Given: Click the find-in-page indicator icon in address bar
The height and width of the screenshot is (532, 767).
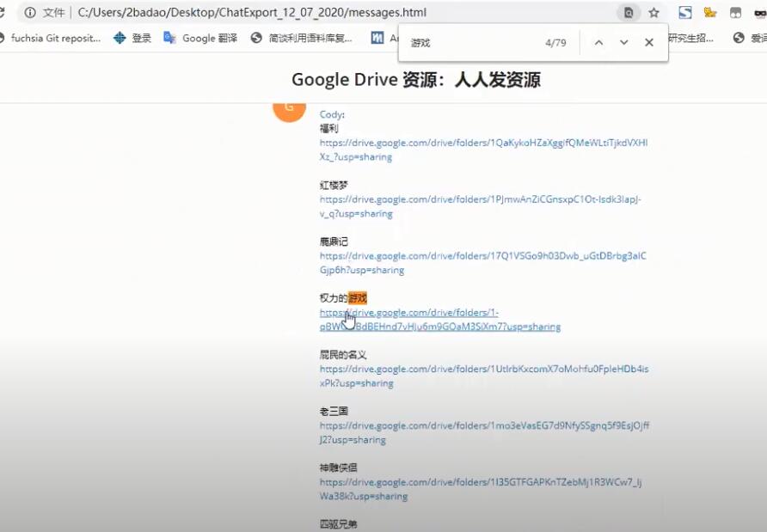Looking at the screenshot, I should click(x=629, y=13).
